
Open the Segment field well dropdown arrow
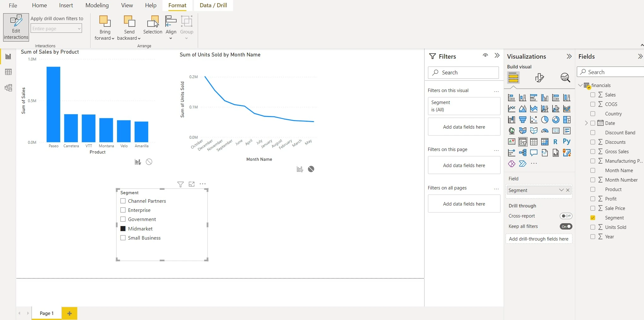(561, 190)
